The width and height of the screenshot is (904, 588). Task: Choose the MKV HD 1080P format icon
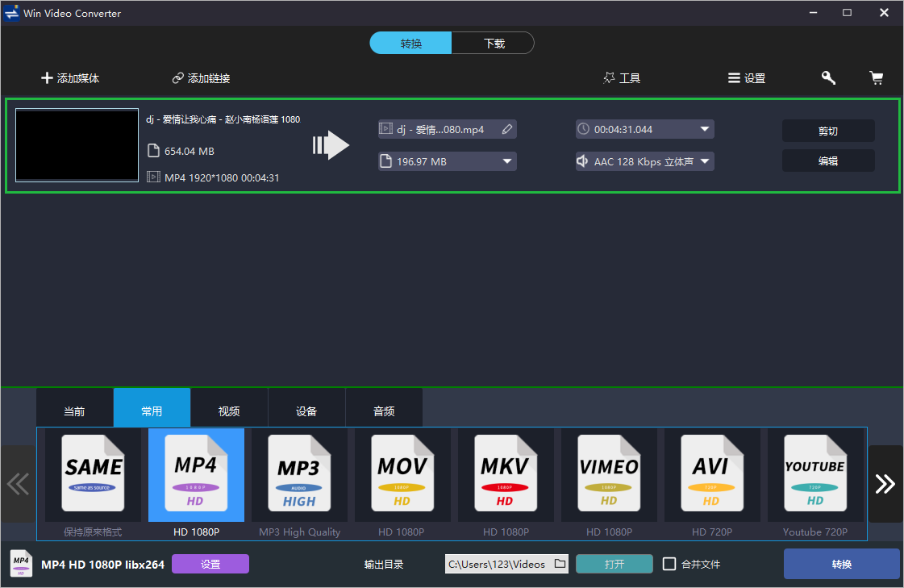pyautogui.click(x=505, y=473)
